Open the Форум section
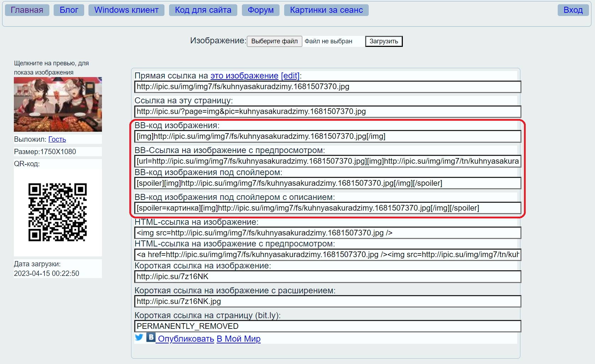The width and height of the screenshot is (595, 364). 261,10
